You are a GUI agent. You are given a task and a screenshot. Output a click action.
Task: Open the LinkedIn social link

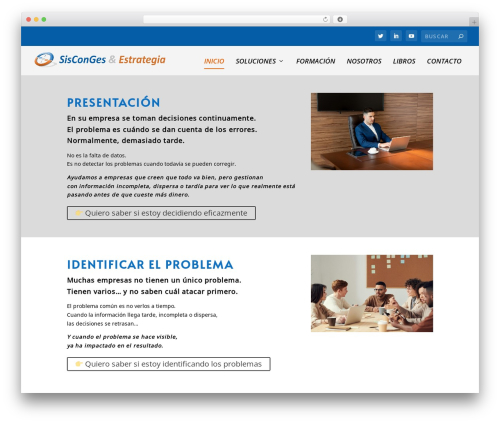click(x=396, y=36)
